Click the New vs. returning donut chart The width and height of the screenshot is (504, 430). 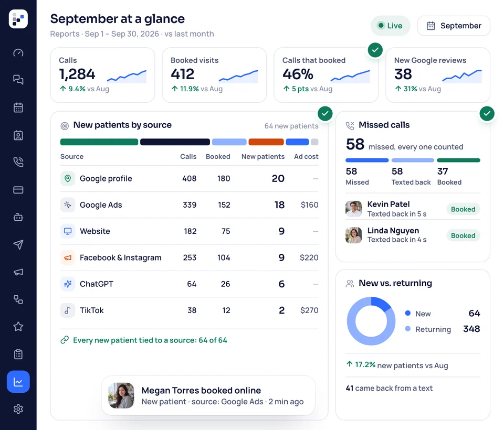[371, 321]
